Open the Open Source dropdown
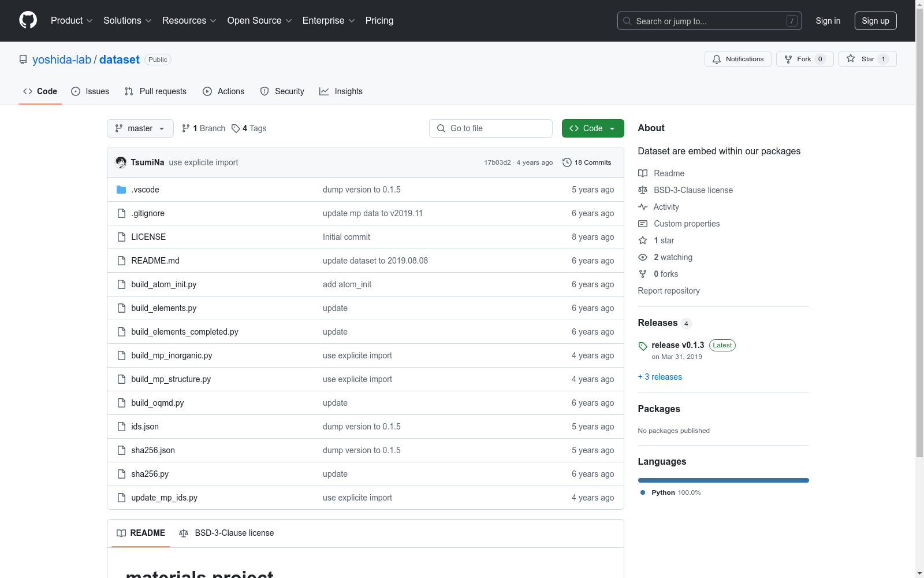Viewport: 924px width, 578px height. pyautogui.click(x=260, y=21)
